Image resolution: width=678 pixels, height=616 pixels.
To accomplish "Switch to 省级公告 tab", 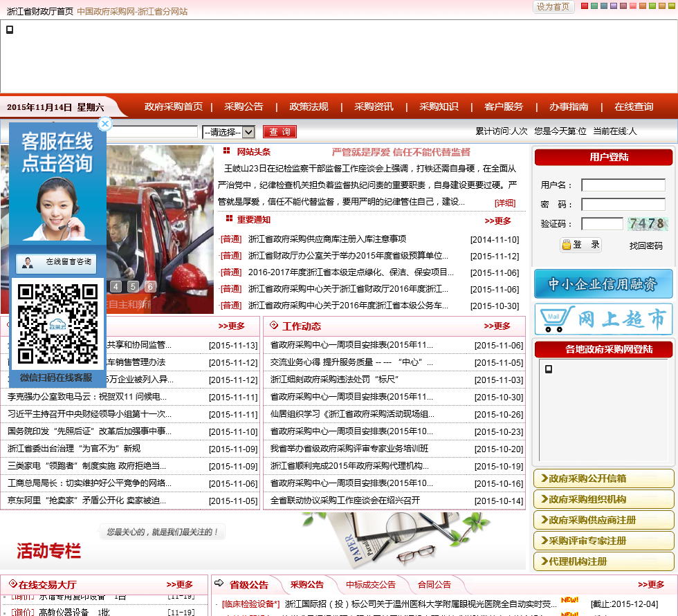I will (248, 585).
